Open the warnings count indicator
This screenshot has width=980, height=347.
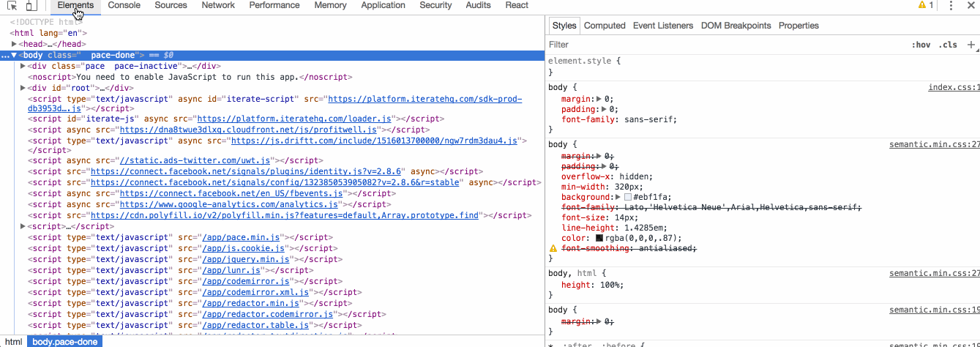926,5
